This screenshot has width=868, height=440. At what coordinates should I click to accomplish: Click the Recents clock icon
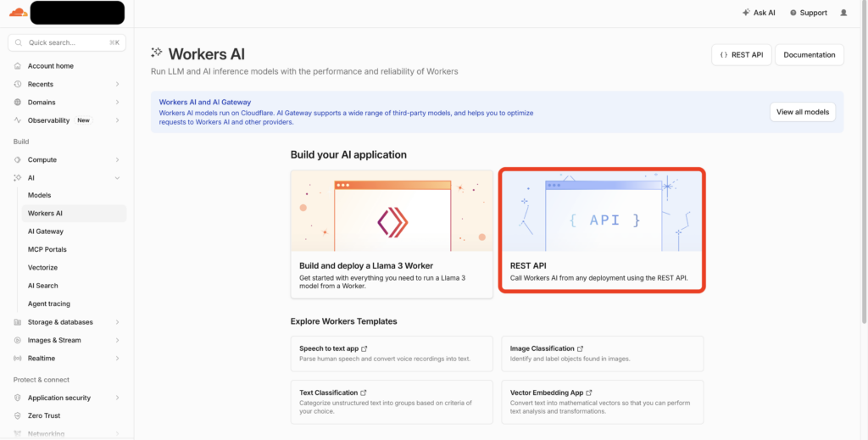coord(18,84)
